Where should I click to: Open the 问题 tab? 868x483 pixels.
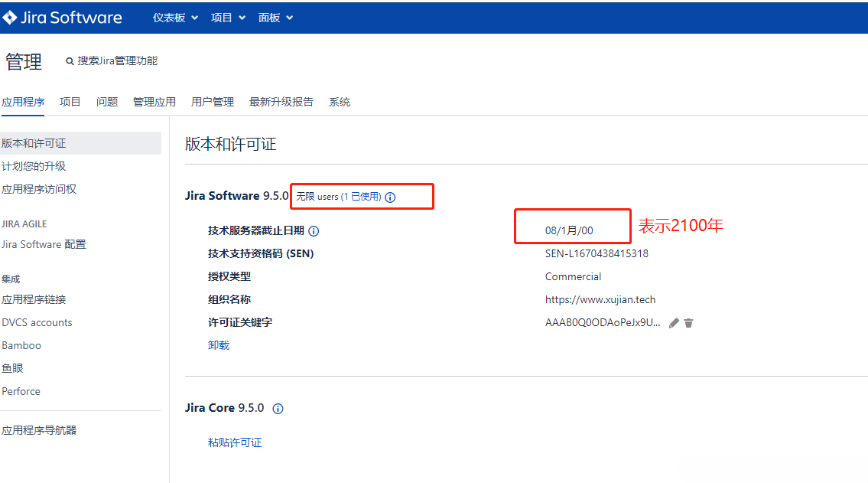pyautogui.click(x=107, y=102)
